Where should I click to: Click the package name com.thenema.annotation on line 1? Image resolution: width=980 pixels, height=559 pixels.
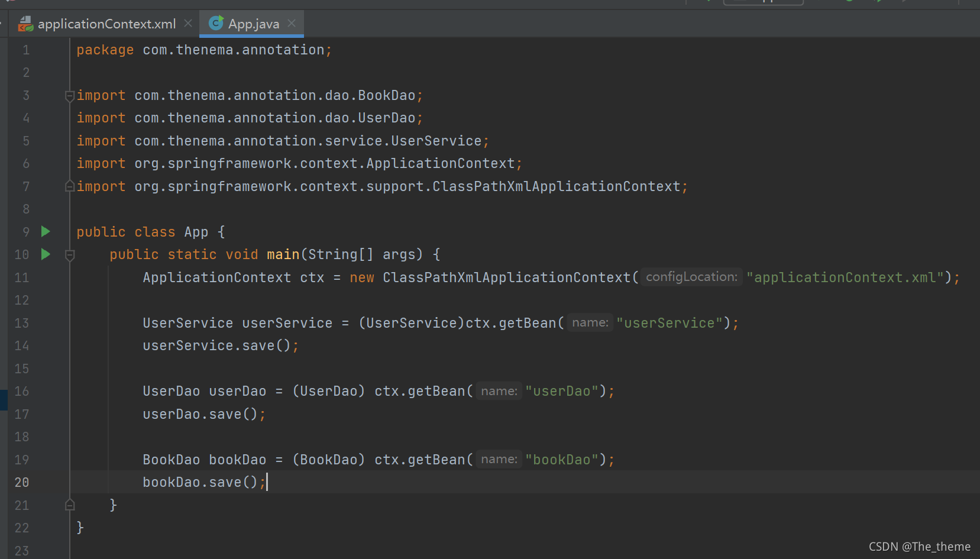234,50
